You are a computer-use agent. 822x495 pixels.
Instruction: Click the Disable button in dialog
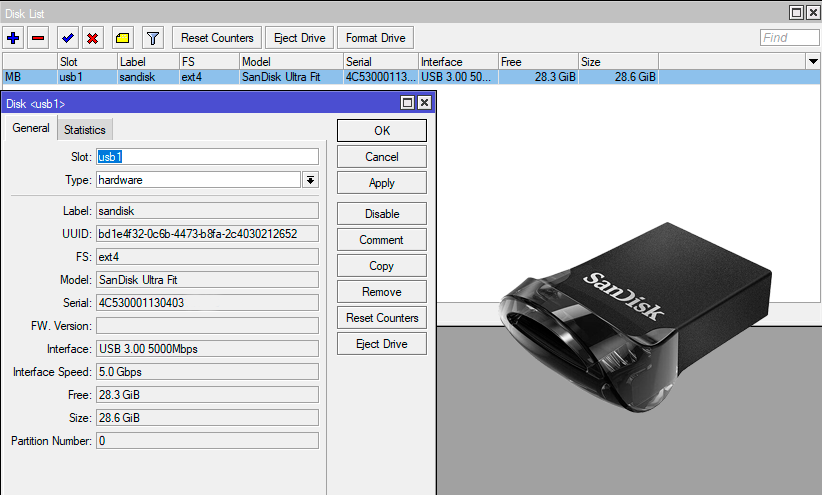tap(382, 214)
